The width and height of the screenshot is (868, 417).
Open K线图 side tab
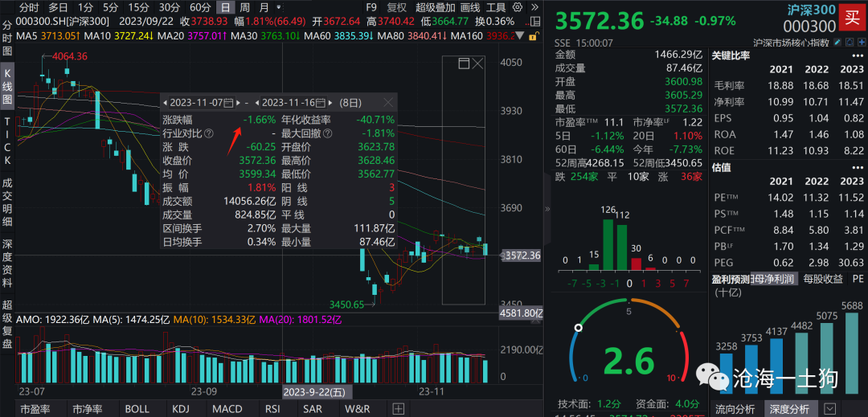pos(8,88)
